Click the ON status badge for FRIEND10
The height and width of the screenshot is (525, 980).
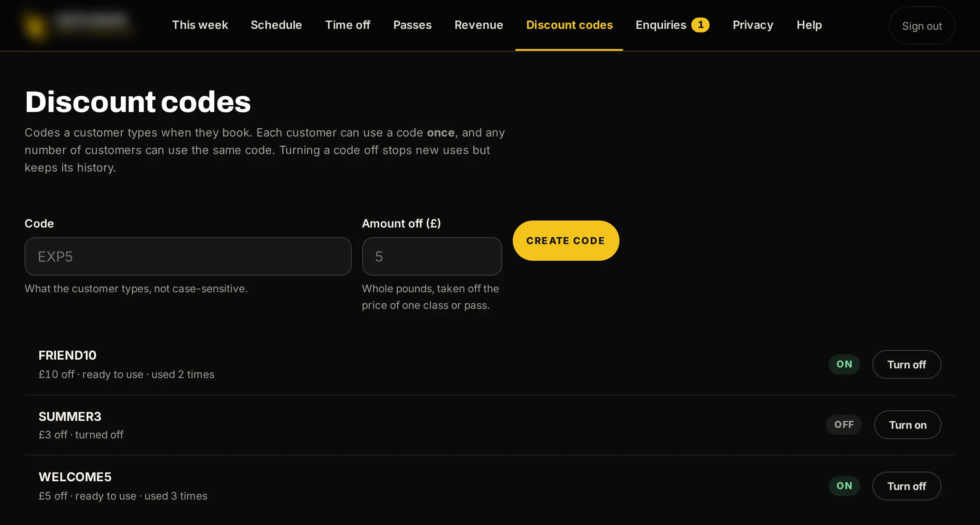pos(844,364)
